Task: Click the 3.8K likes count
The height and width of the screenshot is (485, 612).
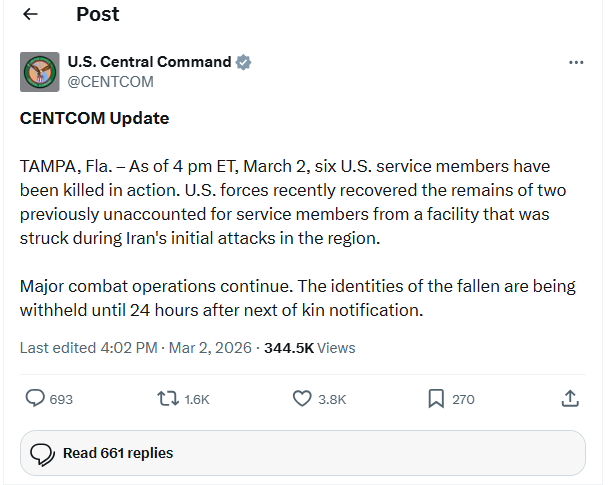Action: tap(332, 400)
